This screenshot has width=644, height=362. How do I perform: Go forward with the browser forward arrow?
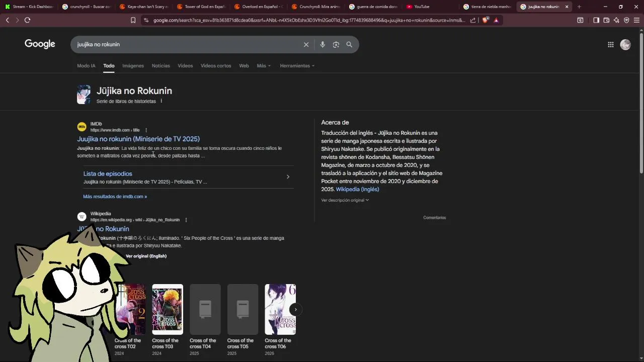pos(17,20)
